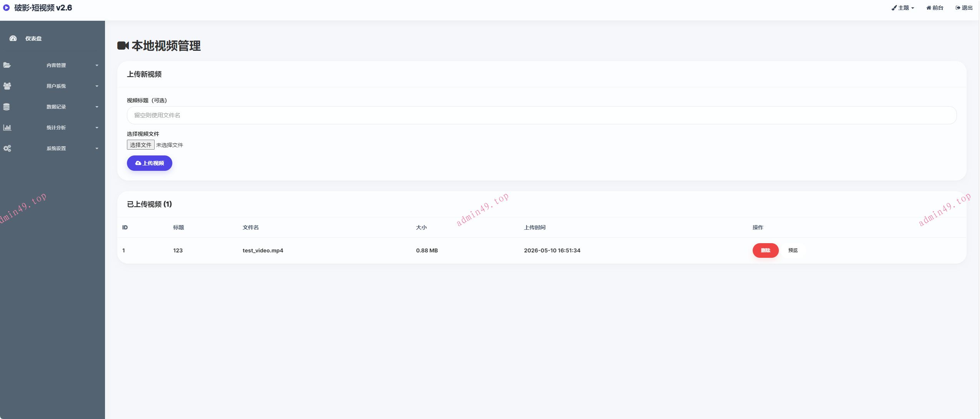Expand the 统计分析 menu arrow
This screenshot has height=419, width=980.
click(x=97, y=128)
